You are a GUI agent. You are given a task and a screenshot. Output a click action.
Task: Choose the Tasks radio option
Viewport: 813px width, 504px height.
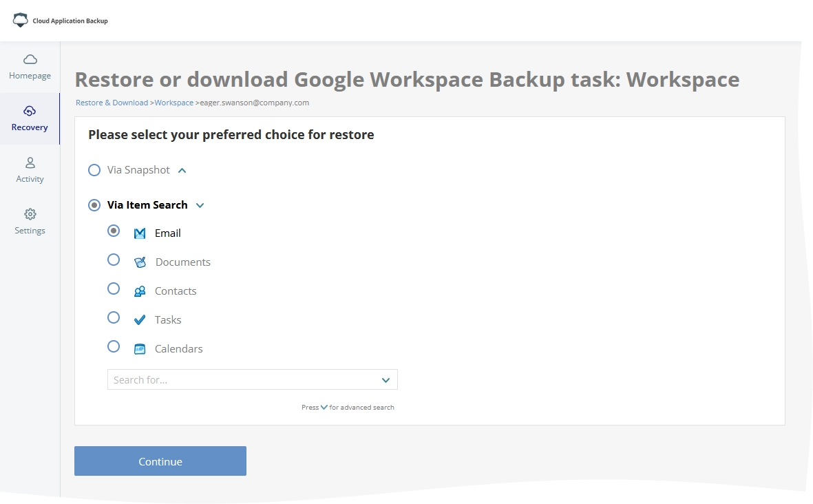click(x=114, y=317)
